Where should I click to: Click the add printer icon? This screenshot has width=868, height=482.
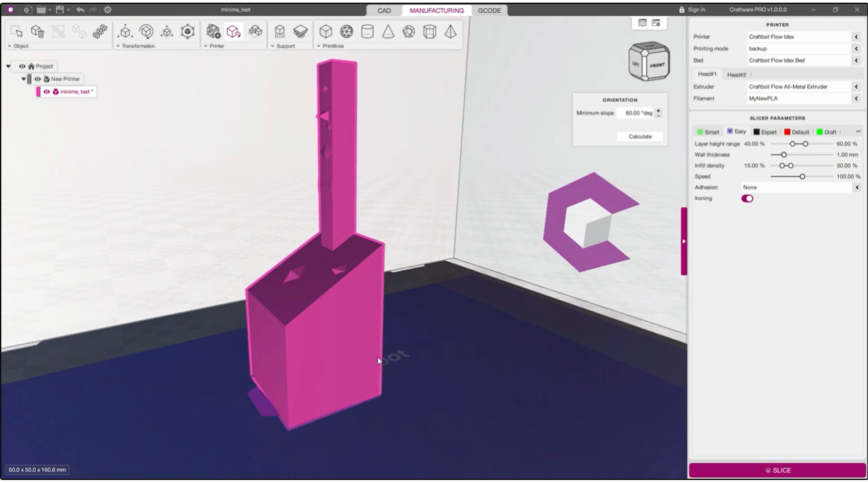coord(213,32)
